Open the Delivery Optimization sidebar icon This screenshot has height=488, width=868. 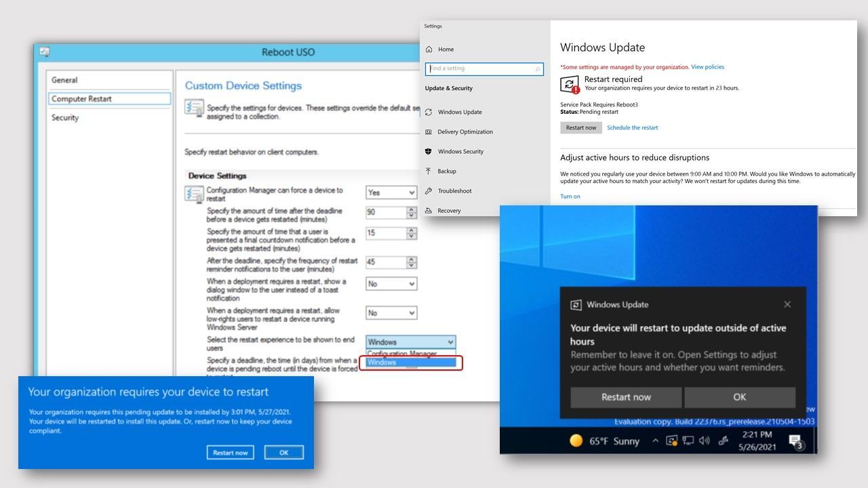point(429,131)
